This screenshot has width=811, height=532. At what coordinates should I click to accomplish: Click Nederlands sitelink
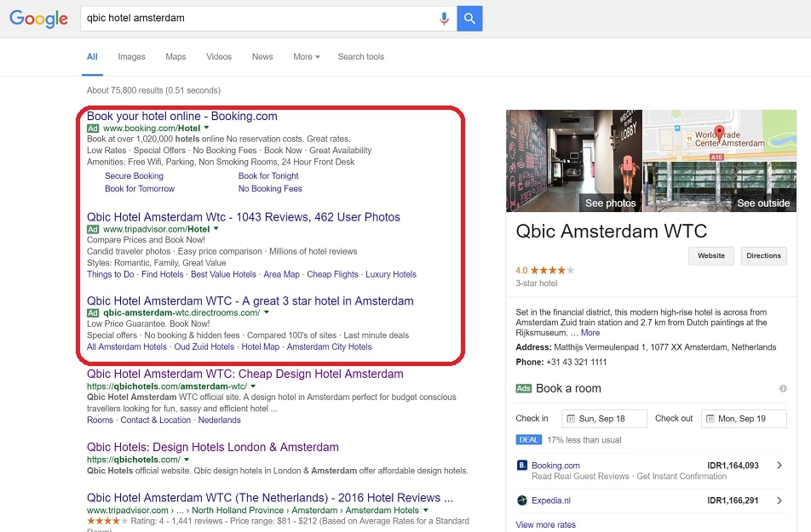219,420
